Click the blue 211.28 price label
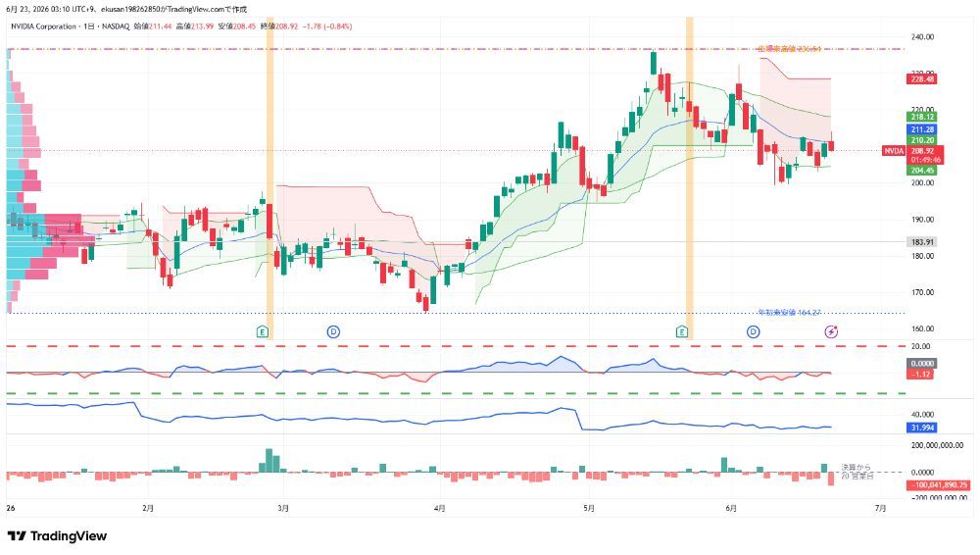980x555 pixels. (x=922, y=129)
